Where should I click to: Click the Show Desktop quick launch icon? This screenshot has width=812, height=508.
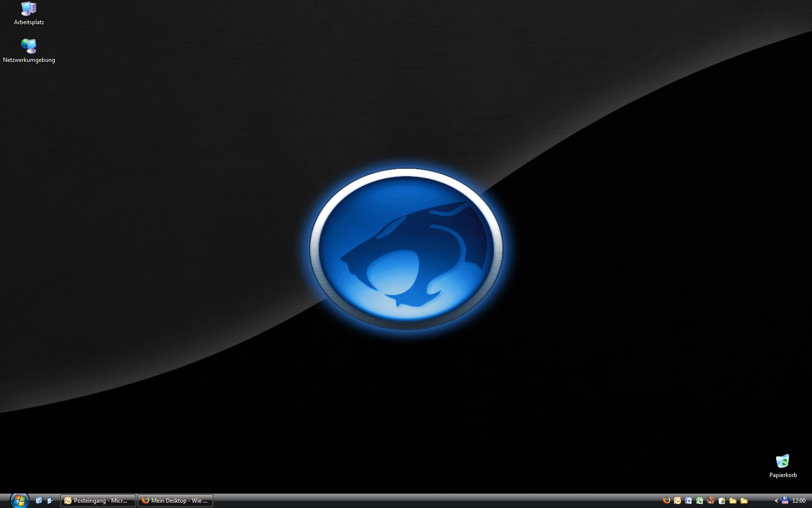[x=50, y=501]
